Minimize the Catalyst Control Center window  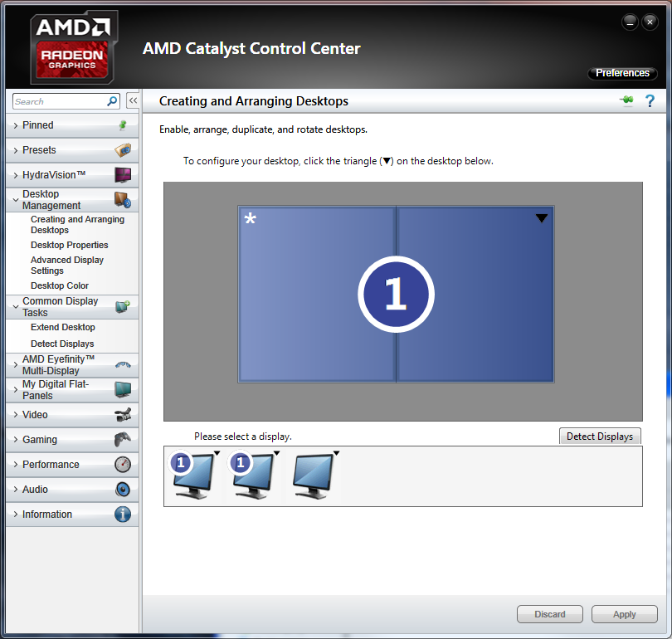coord(630,22)
